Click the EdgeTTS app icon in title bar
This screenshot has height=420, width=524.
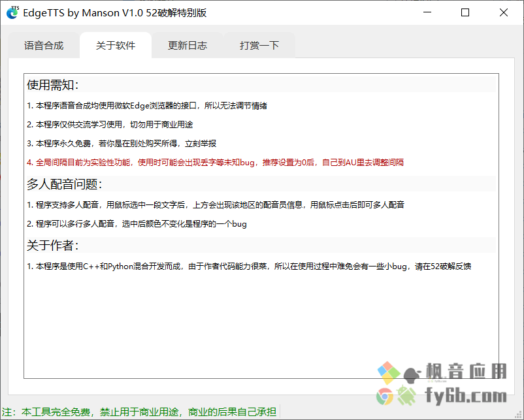[x=12, y=12]
